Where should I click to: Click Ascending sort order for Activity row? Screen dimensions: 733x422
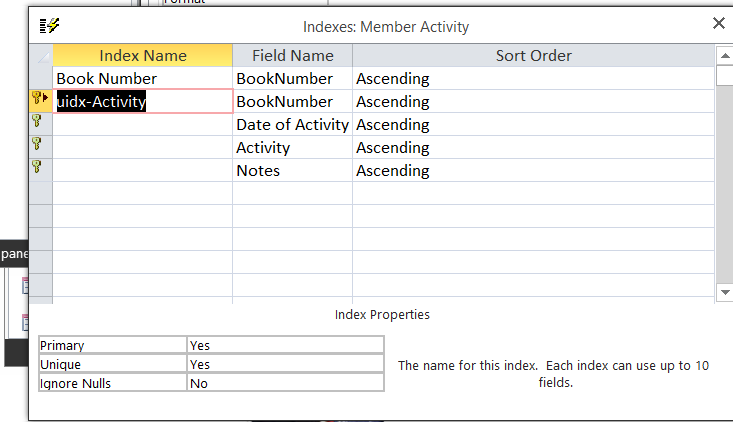(x=533, y=148)
